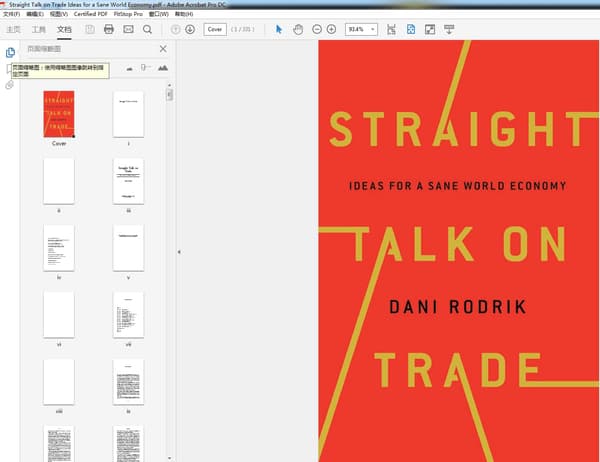Viewport: 600px width, 462px height.
Task: Collapse the navigation pane arrow
Action: [x=179, y=252]
